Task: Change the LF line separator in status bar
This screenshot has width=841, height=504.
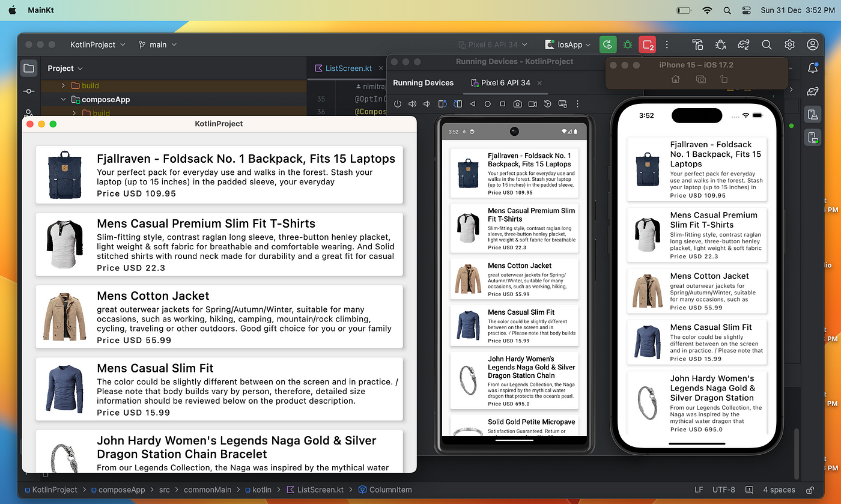Action: pos(699,490)
